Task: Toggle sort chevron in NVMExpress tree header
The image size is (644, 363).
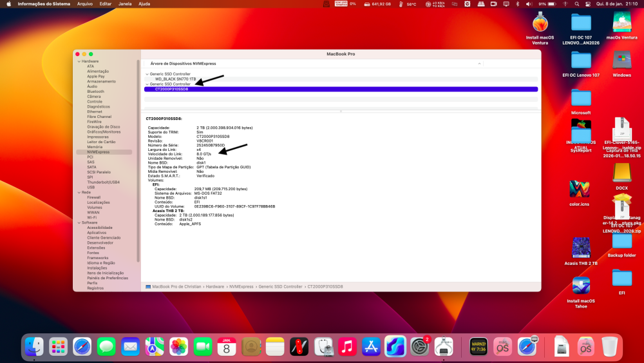Action: tap(479, 64)
